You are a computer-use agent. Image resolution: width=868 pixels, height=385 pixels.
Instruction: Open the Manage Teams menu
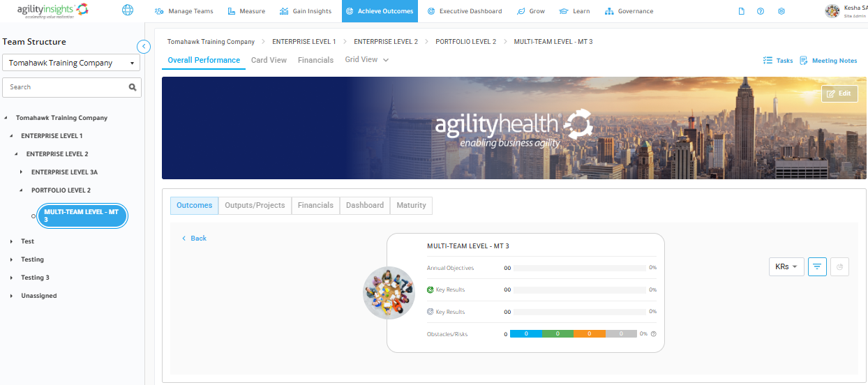click(184, 11)
